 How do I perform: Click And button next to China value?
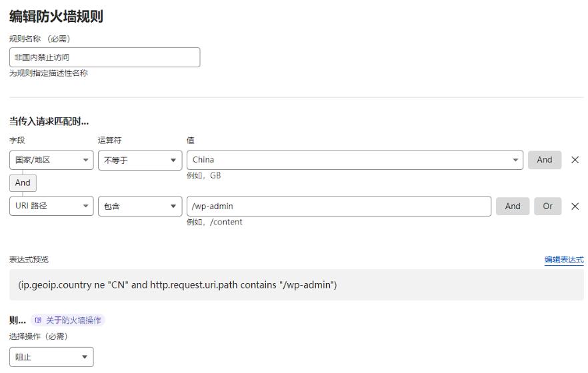(x=545, y=160)
